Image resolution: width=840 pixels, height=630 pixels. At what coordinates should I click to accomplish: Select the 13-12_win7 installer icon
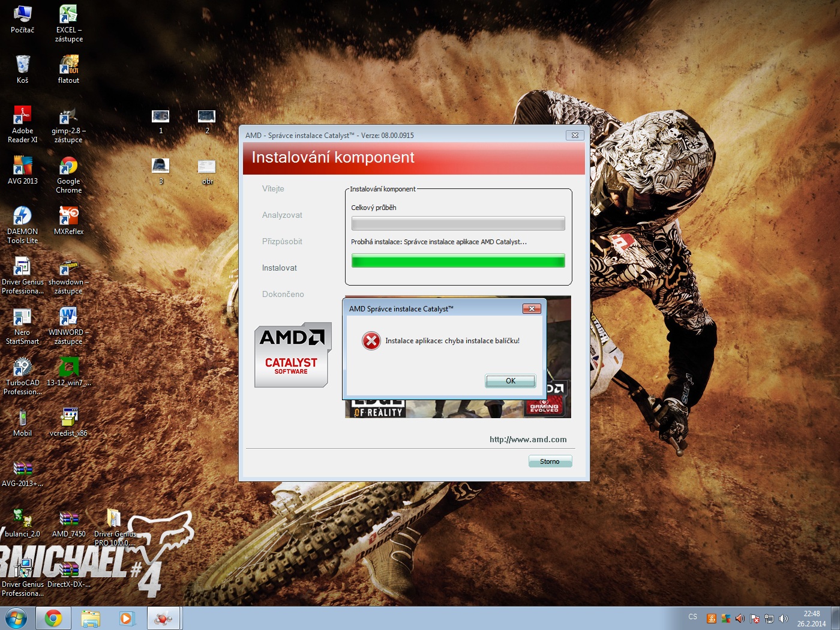click(x=68, y=372)
